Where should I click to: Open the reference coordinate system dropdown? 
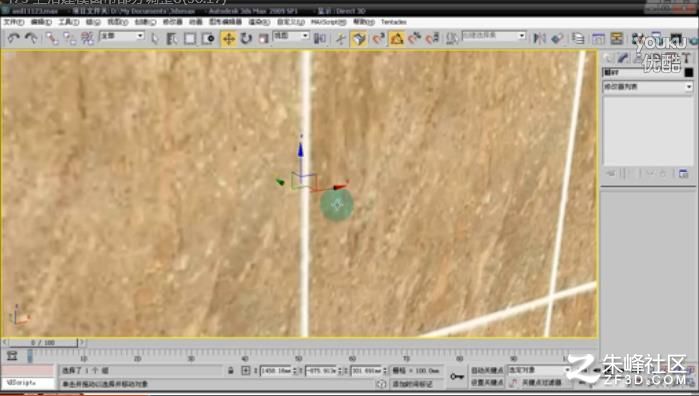pos(291,36)
